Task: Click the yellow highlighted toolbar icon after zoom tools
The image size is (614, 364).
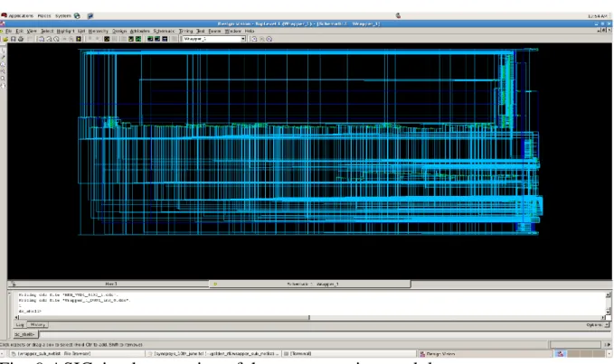Action: click(79, 39)
